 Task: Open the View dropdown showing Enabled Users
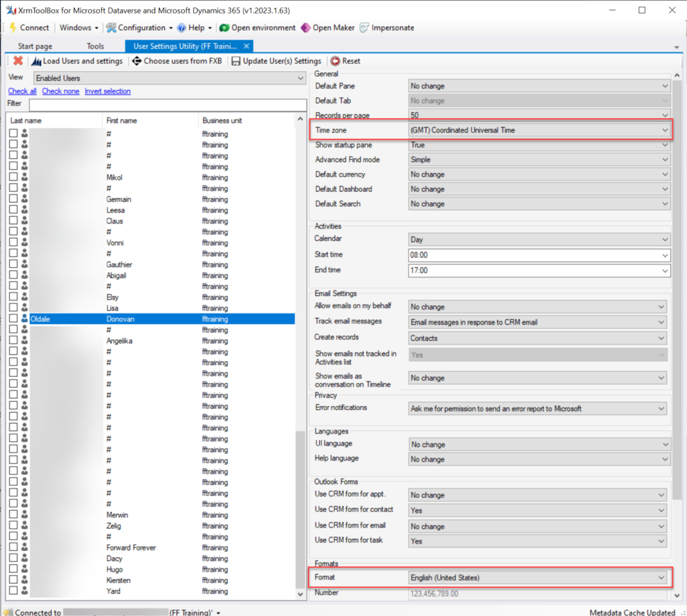point(170,78)
